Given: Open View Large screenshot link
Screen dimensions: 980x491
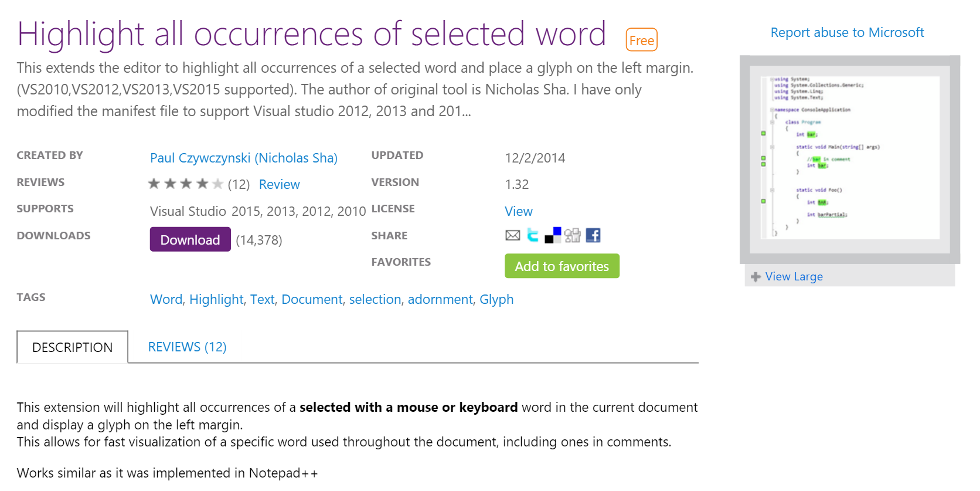Looking at the screenshot, I should 794,277.
